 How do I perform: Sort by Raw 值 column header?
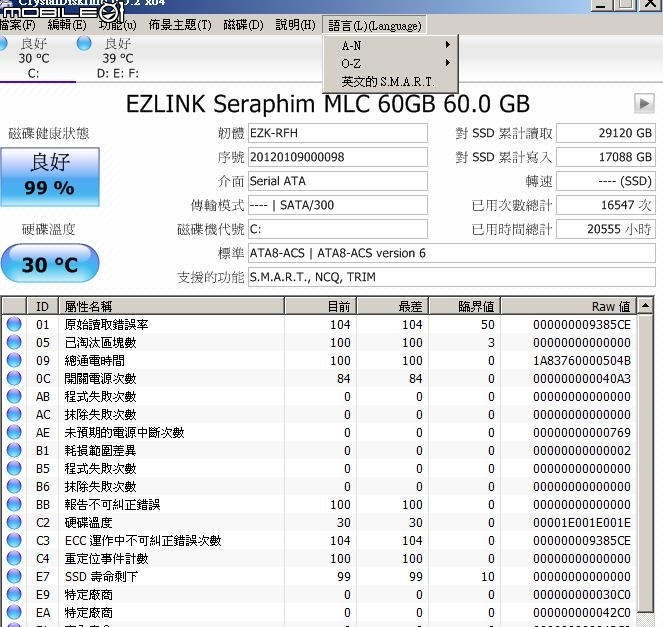[568, 306]
